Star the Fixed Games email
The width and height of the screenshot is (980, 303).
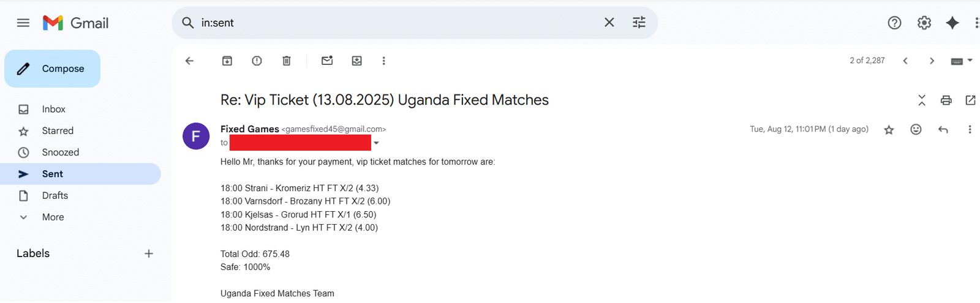coord(889,130)
